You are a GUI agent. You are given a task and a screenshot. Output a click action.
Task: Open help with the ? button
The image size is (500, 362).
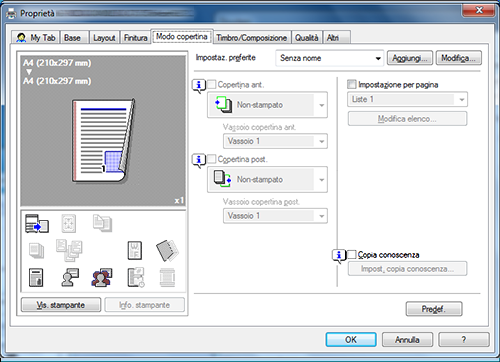(x=464, y=340)
